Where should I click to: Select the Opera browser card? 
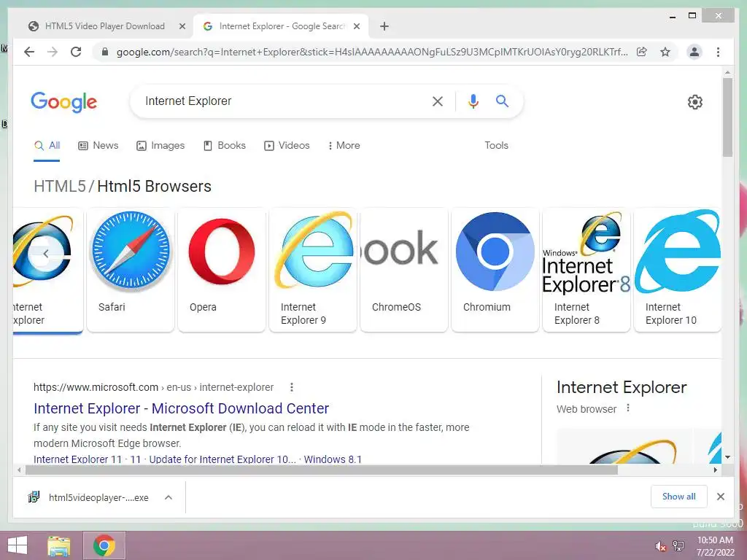pos(222,270)
